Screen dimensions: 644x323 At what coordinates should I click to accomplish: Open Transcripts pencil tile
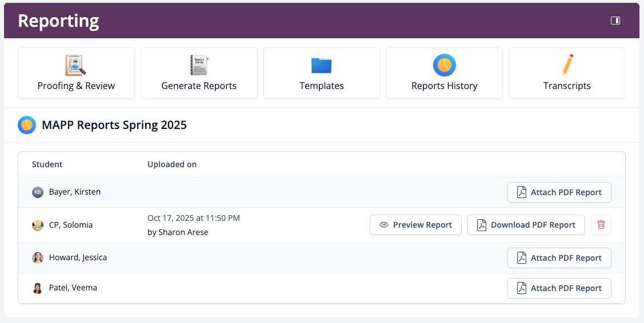pyautogui.click(x=567, y=73)
